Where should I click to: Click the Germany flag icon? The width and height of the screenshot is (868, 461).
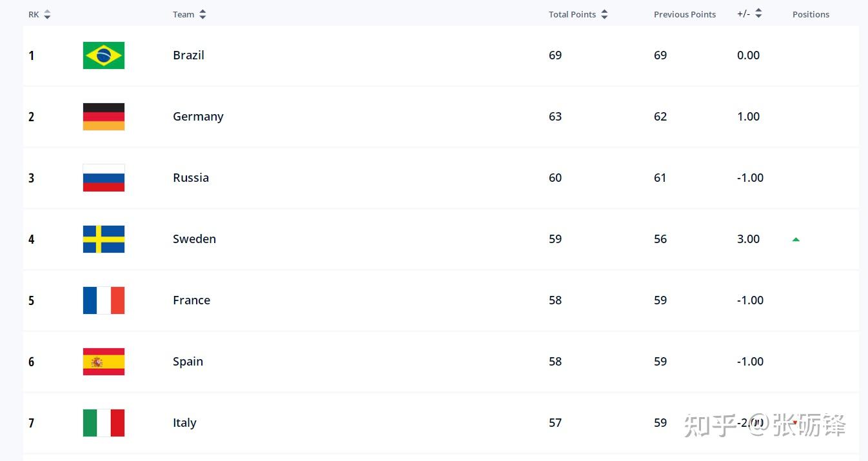pos(103,117)
